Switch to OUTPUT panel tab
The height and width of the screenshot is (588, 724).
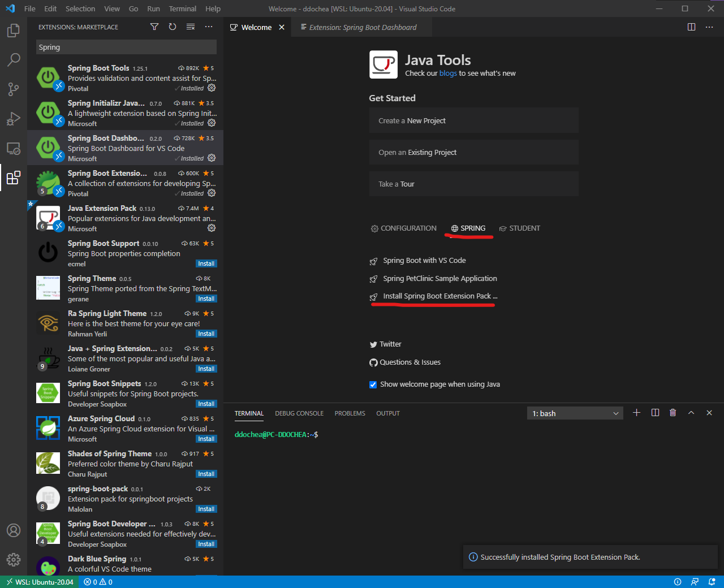(x=388, y=413)
